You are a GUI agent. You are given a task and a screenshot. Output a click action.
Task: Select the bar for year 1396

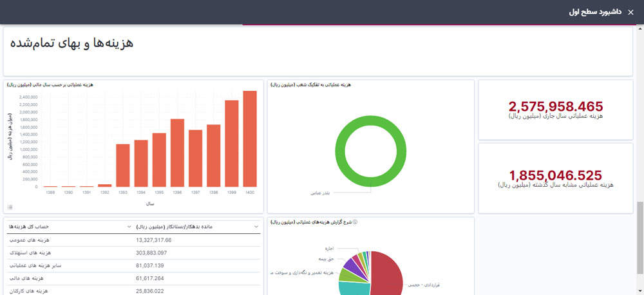(x=177, y=153)
